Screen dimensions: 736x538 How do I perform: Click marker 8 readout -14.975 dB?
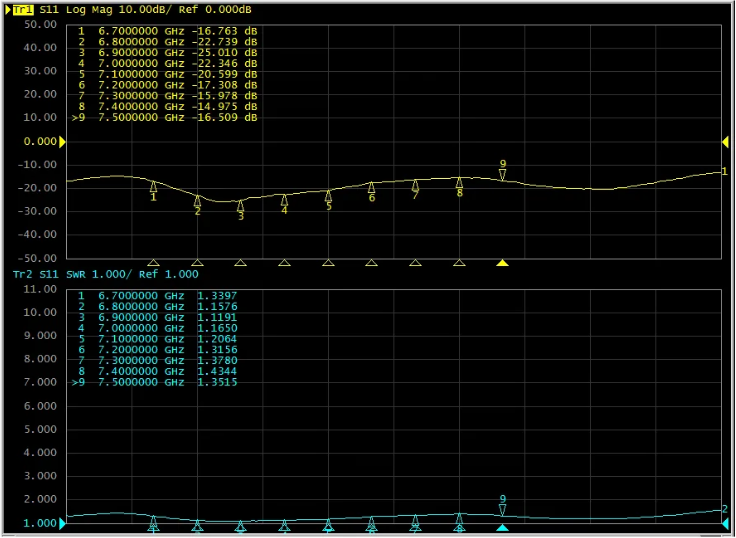click(224, 107)
